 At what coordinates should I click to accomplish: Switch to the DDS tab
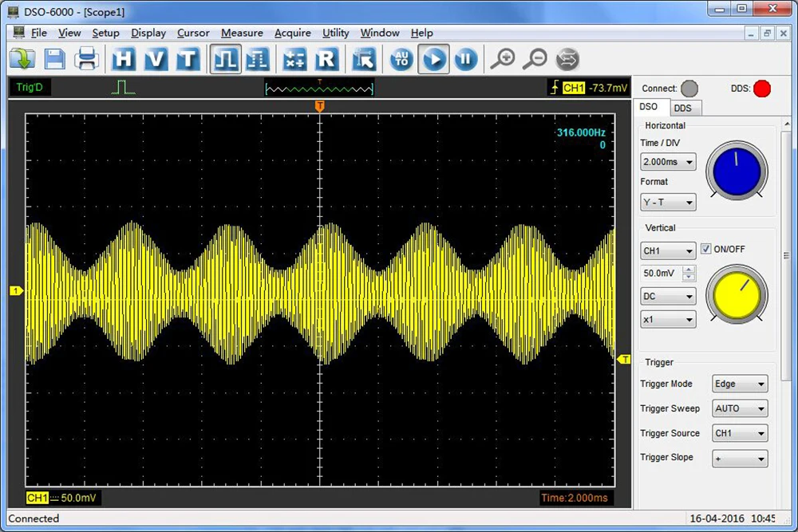[682, 108]
